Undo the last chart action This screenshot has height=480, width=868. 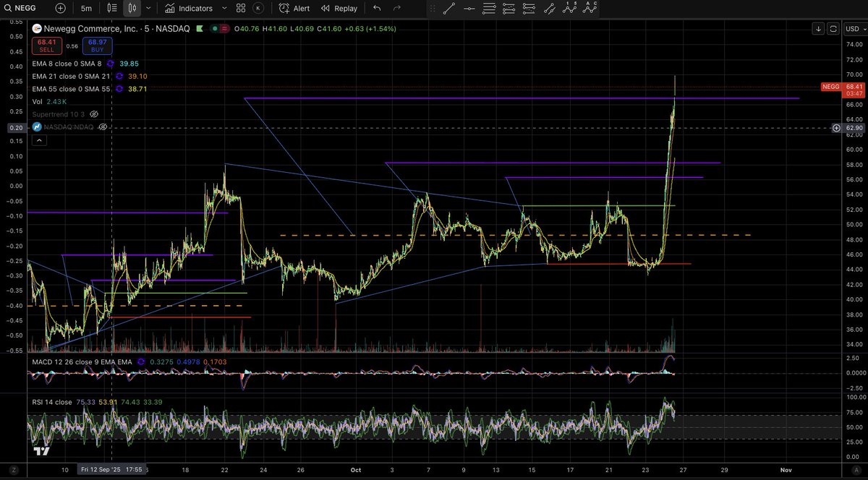(377, 9)
